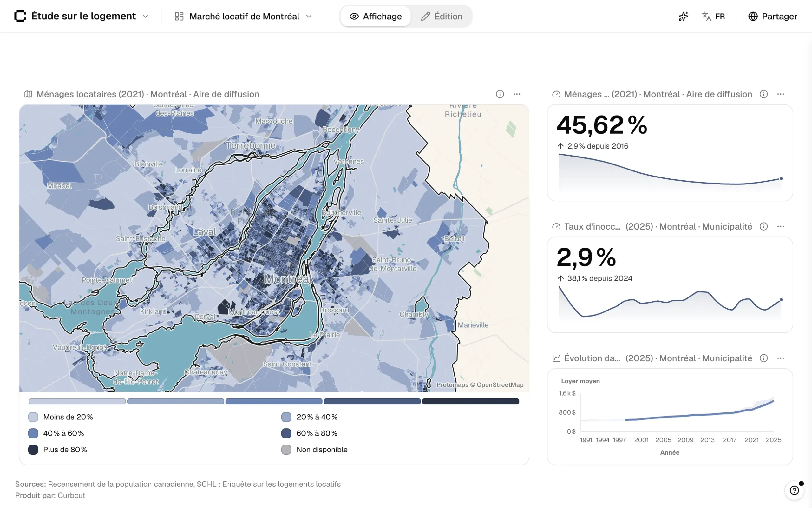Open more options for Ménages locataires map

(517, 94)
